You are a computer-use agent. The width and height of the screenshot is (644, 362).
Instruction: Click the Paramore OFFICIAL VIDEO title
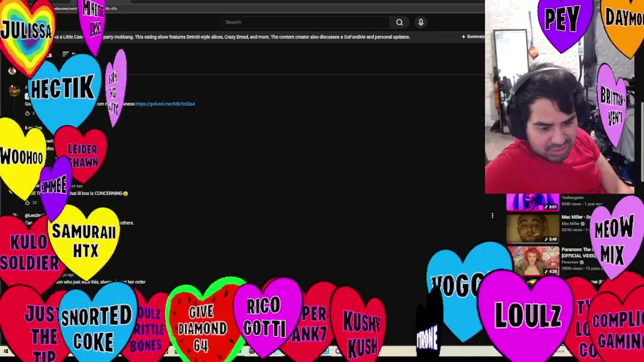pyautogui.click(x=578, y=252)
